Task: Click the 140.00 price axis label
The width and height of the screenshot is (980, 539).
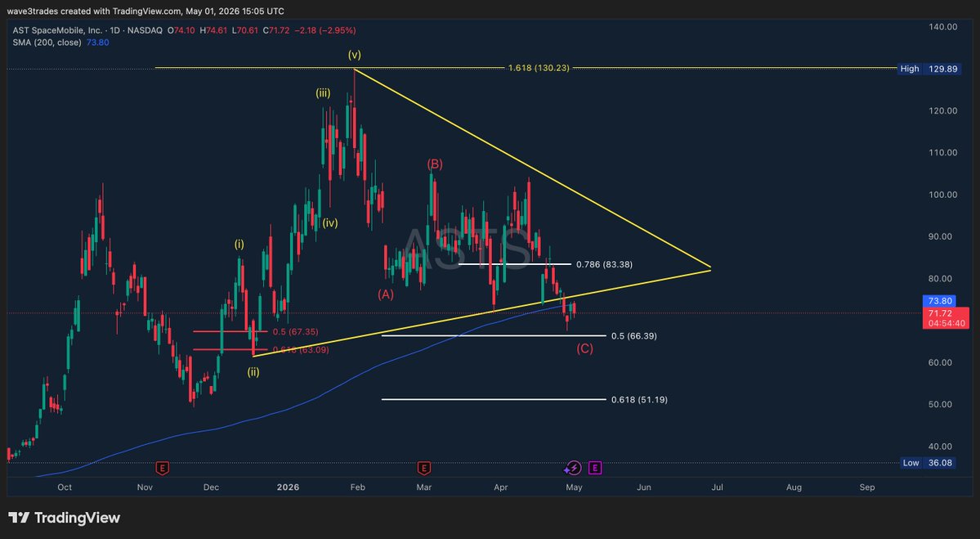Action: point(943,27)
